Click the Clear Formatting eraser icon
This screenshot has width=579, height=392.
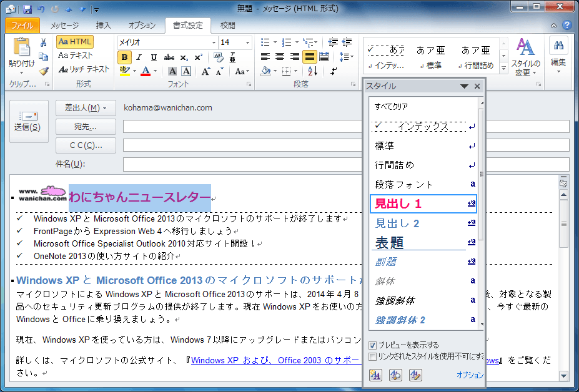pyautogui.click(x=218, y=57)
